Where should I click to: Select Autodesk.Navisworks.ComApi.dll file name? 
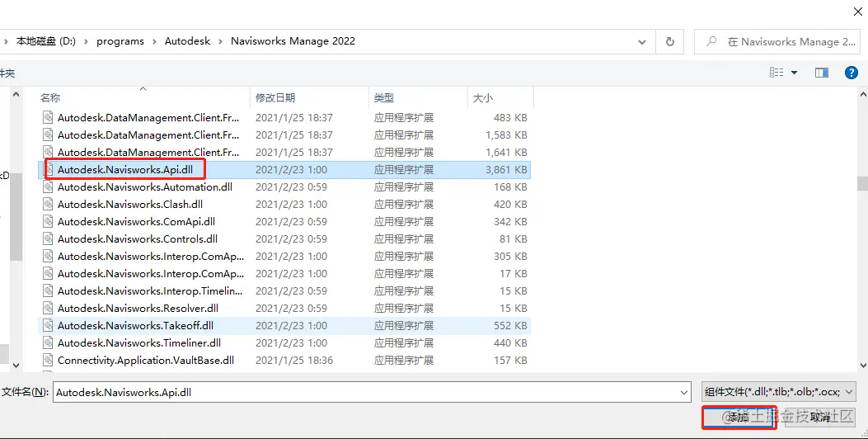pos(136,222)
